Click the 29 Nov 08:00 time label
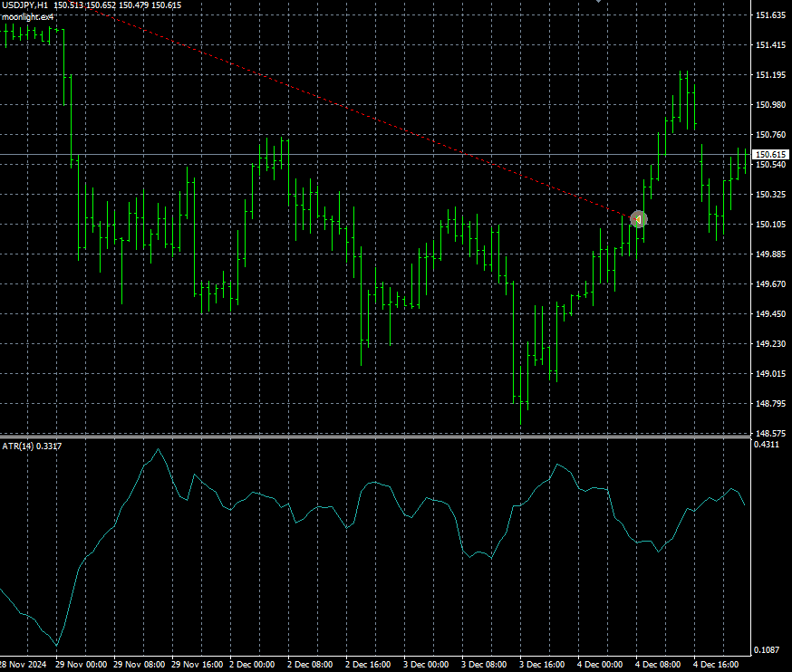The image size is (792, 672). tap(139, 665)
